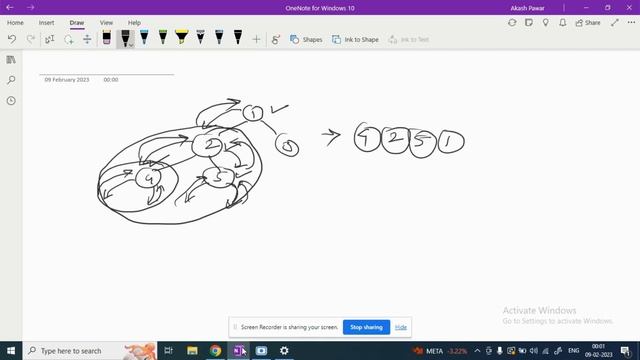Click the Redo arrow

(x=31, y=39)
